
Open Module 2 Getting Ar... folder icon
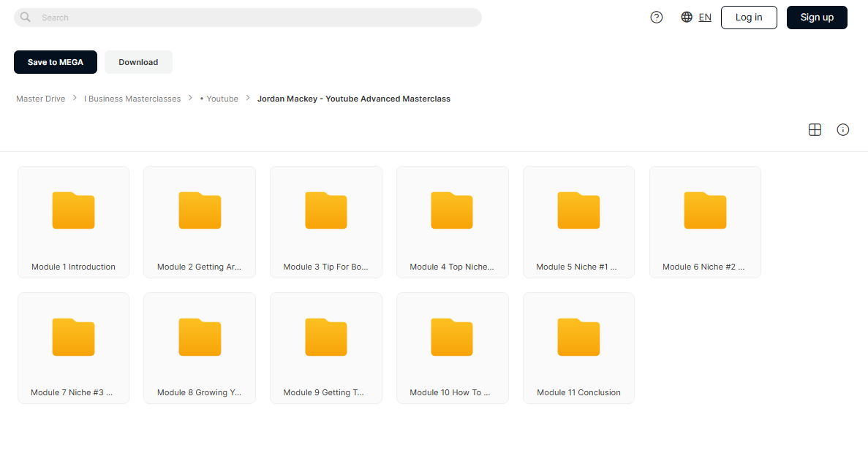coord(200,210)
